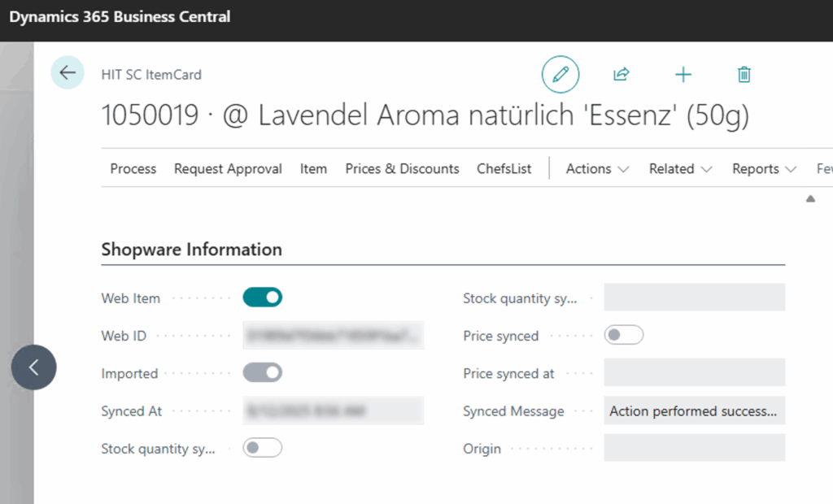The image size is (833, 504).
Task: Click the back arrow button
Action: [68, 73]
